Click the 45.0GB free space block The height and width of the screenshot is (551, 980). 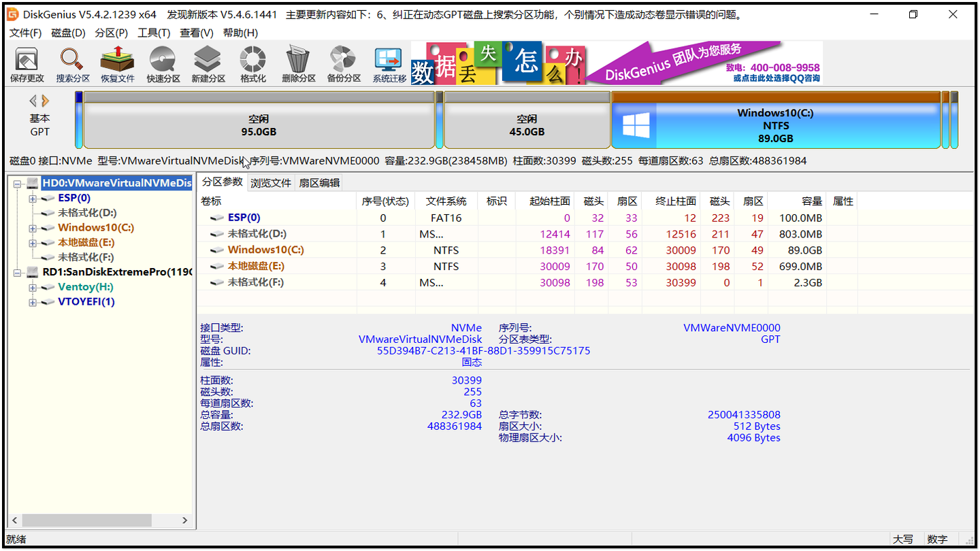[527, 120]
